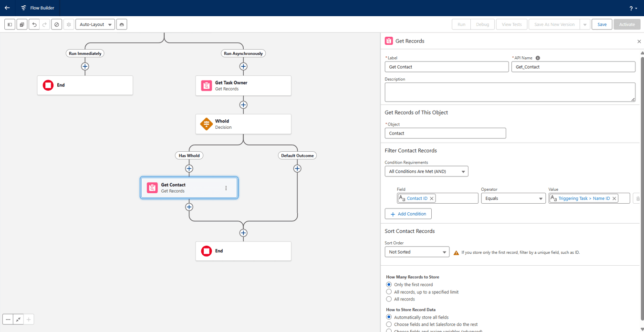Toggle the toolbox panel icon
Screen dimensions: 644x332
coord(10,24)
